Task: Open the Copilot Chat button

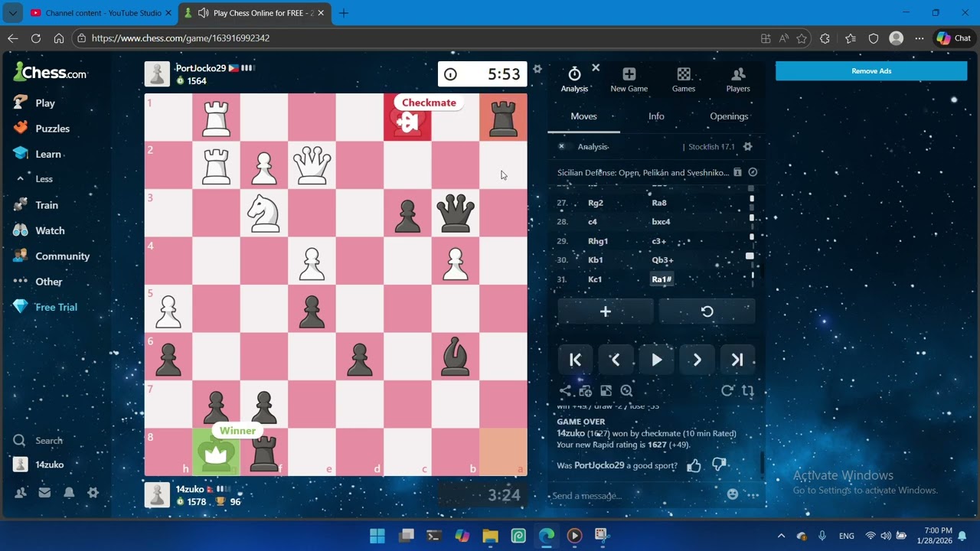Action: pyautogui.click(x=954, y=37)
